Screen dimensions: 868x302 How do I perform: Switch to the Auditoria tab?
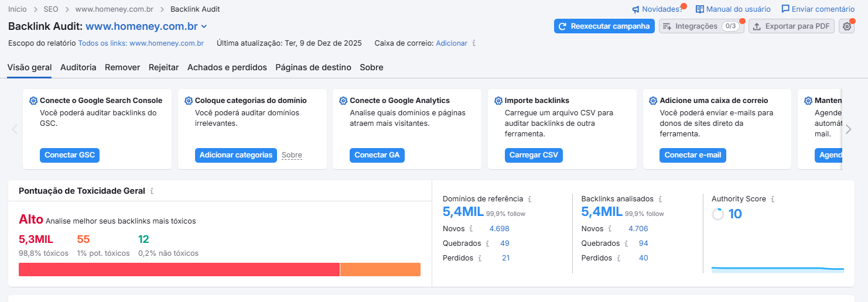point(78,67)
